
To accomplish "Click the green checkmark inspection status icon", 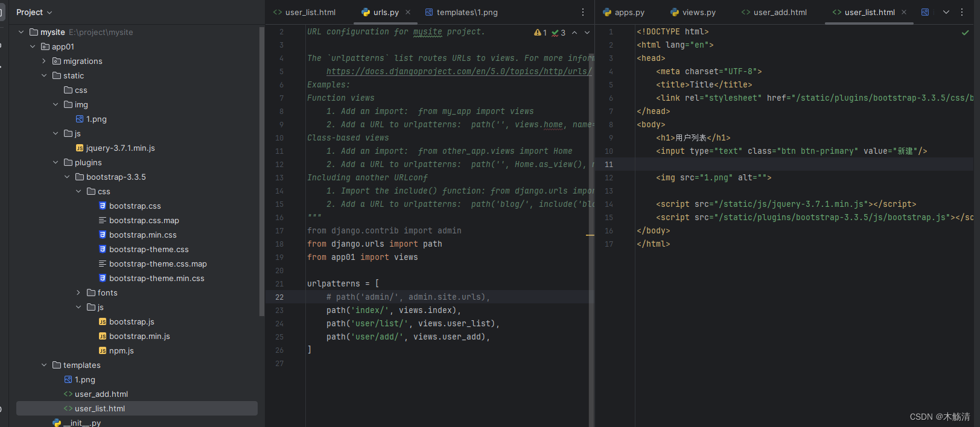I will click(965, 33).
